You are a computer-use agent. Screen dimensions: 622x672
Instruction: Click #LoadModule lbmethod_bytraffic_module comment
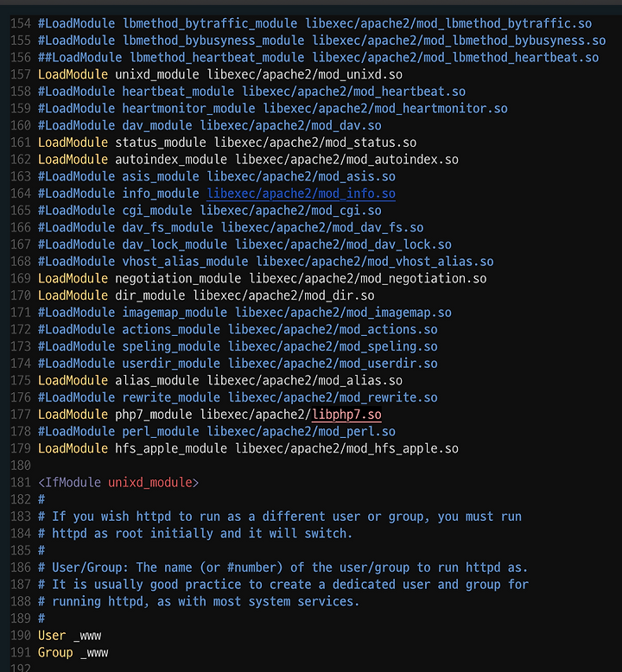(315, 23)
